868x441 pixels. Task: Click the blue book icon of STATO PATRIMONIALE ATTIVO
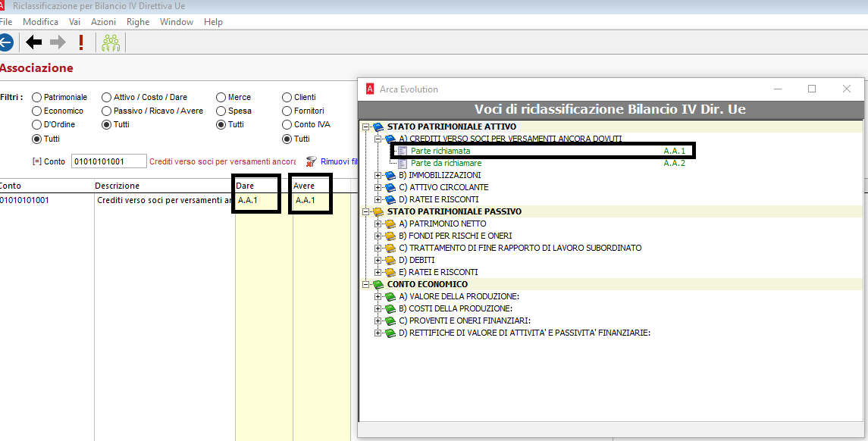378,127
